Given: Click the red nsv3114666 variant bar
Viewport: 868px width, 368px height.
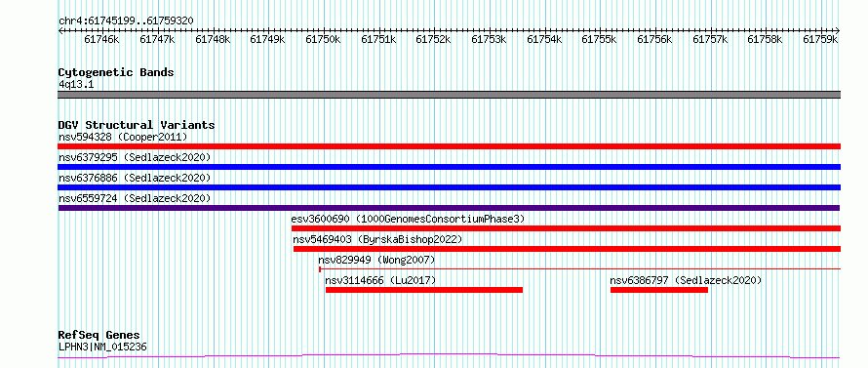Looking at the screenshot, I should [x=424, y=290].
